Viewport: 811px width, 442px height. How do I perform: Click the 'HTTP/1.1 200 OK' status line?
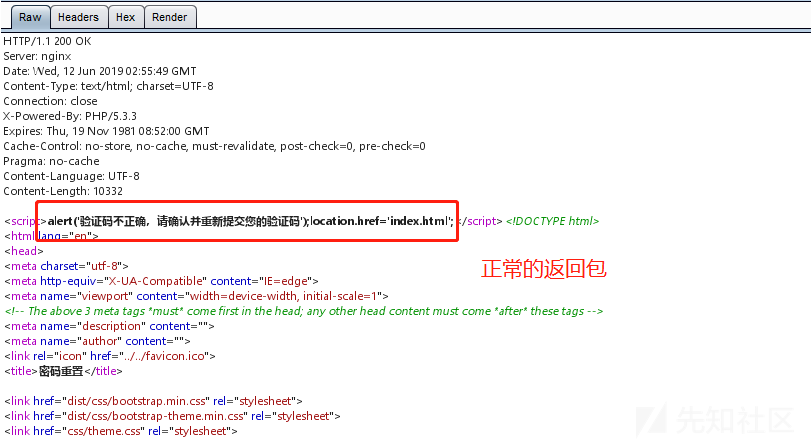coord(47,41)
